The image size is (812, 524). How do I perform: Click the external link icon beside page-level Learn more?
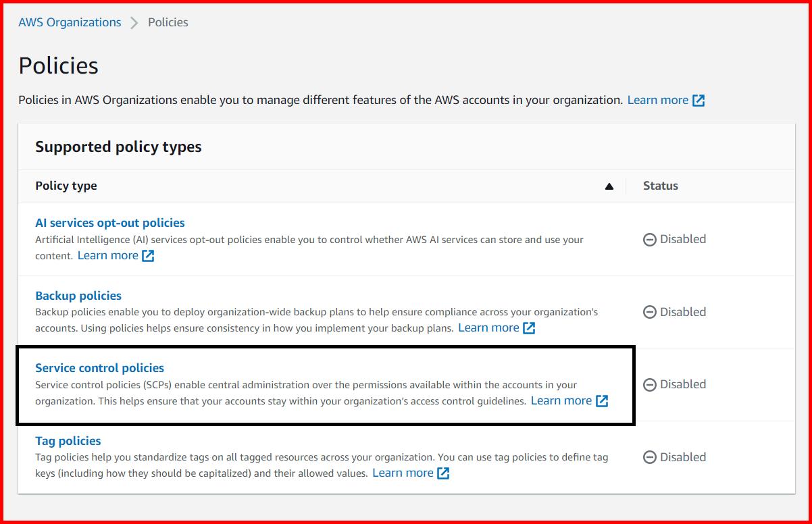(x=699, y=99)
